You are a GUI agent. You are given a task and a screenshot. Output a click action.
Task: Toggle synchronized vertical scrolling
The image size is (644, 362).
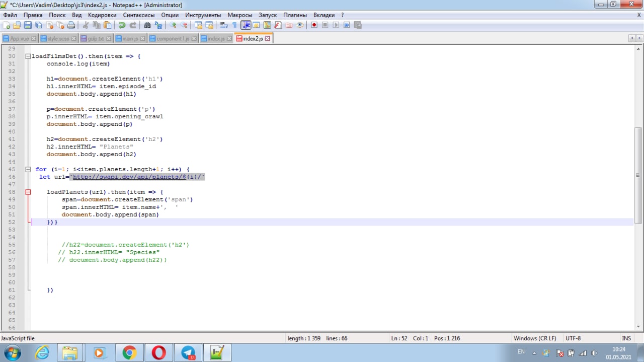click(198, 25)
